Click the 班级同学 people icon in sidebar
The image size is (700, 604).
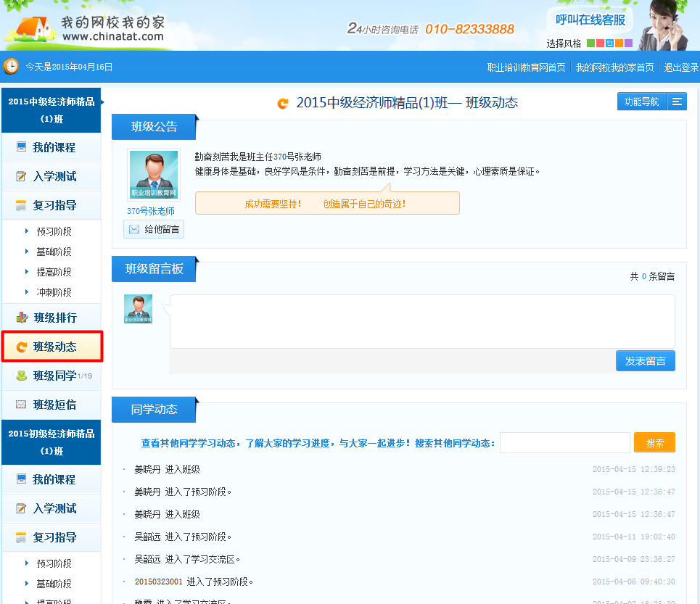click(x=22, y=376)
